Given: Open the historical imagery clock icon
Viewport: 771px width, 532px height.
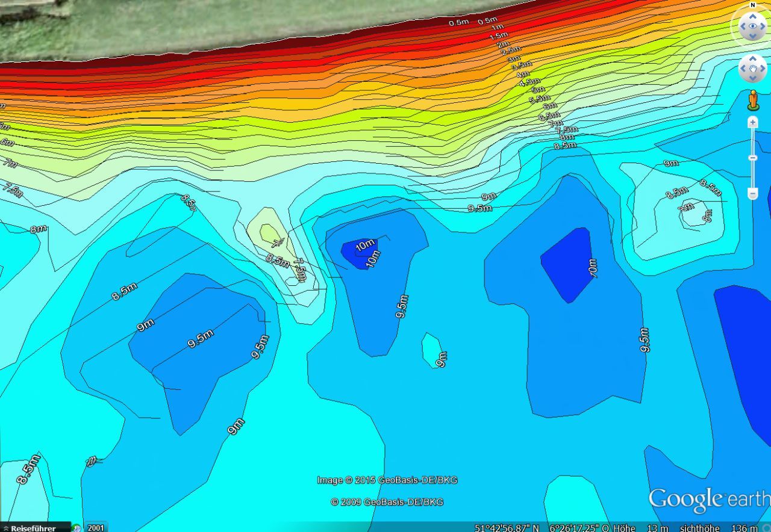Looking at the screenshot, I should pyautogui.click(x=77, y=528).
